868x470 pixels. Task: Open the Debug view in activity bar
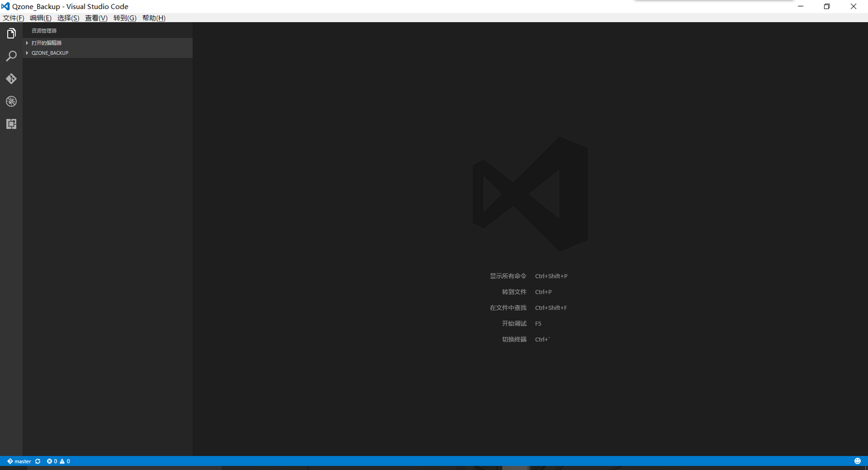tap(11, 101)
